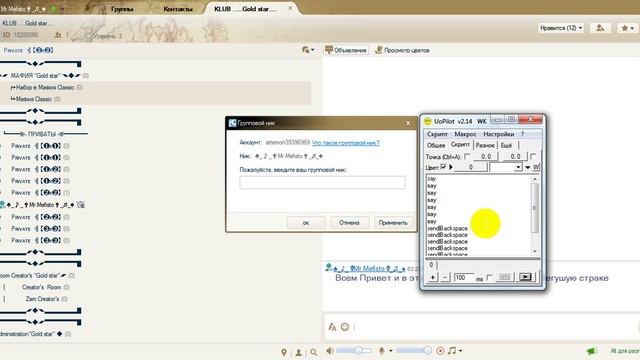Click the person icon in bottom bar

299,352
